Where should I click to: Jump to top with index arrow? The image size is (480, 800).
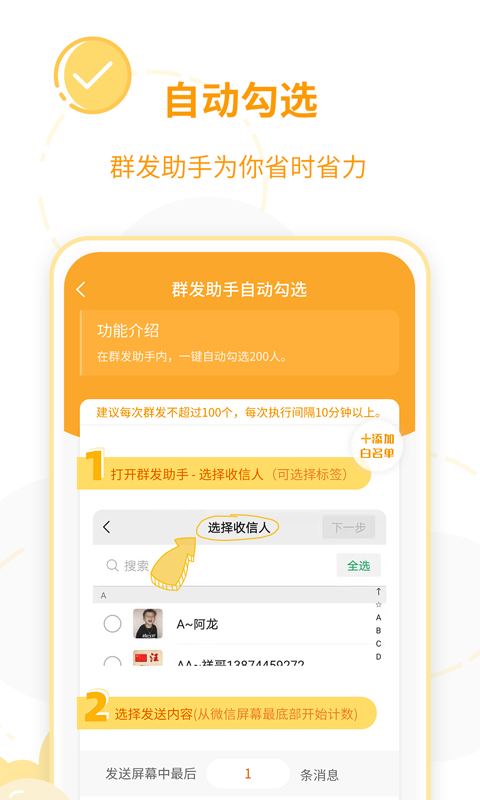378,592
